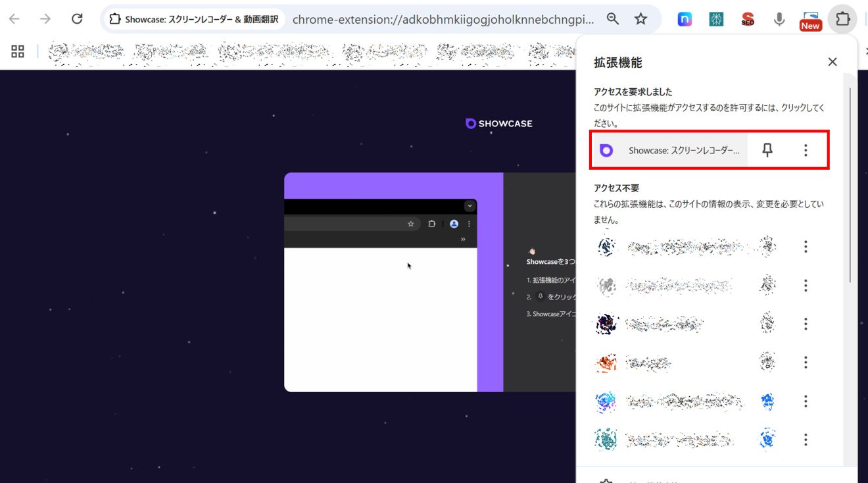
Task: Click the アクセス不要 heading
Action: pyautogui.click(x=616, y=188)
